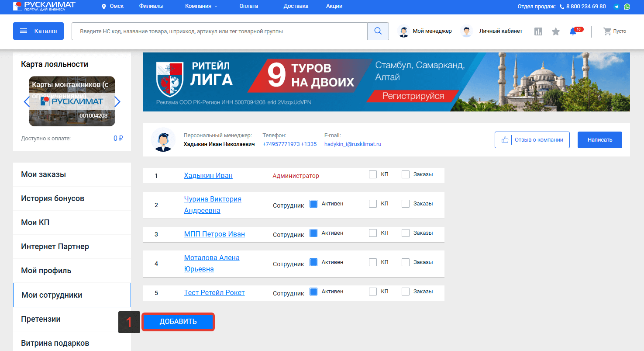Open notifications bell icon

coord(573,31)
